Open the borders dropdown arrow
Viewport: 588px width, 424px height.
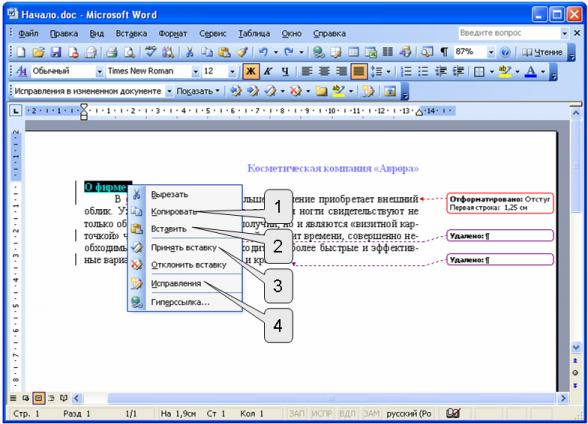tap(491, 71)
